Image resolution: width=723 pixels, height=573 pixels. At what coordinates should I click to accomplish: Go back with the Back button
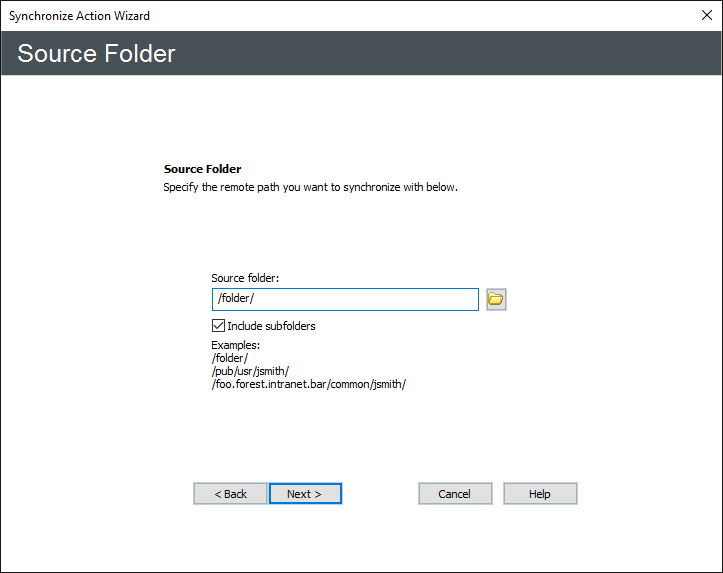(230, 494)
